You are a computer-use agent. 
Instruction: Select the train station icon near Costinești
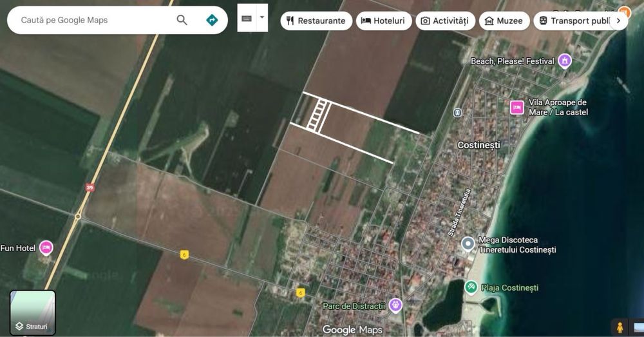point(457,113)
